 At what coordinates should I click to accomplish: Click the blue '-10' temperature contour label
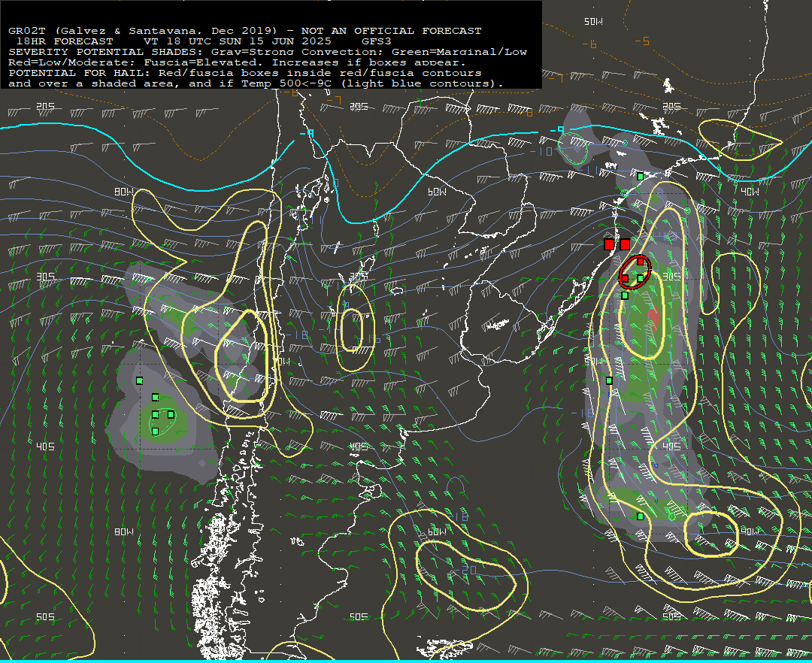click(541, 152)
